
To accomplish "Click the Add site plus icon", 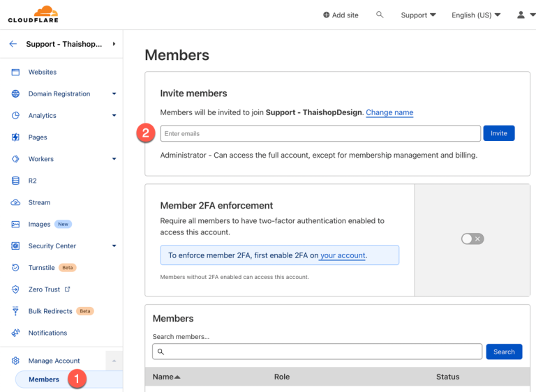I will [326, 15].
